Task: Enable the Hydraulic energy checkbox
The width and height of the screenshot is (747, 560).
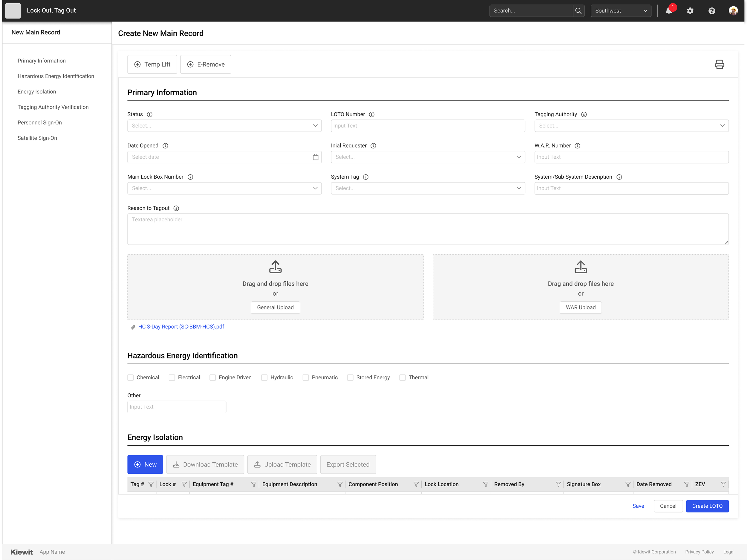Action: pos(264,378)
